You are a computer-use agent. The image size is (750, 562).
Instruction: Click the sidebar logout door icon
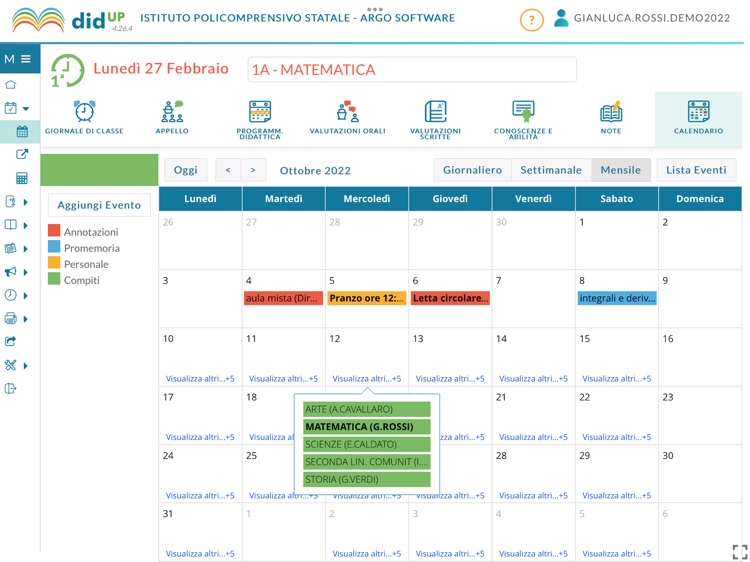click(x=11, y=388)
